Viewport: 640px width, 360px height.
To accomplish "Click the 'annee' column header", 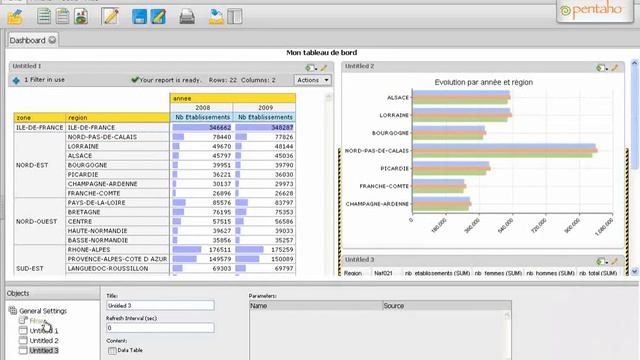I will click(x=233, y=98).
